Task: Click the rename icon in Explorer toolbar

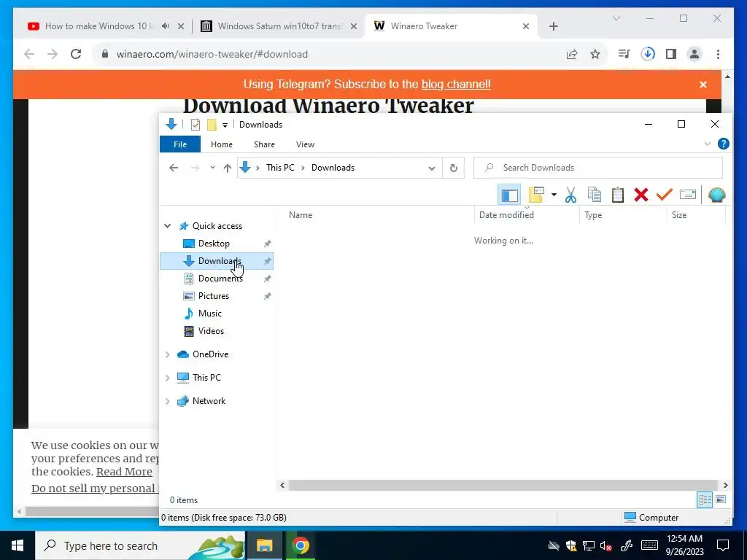Action: point(687,194)
